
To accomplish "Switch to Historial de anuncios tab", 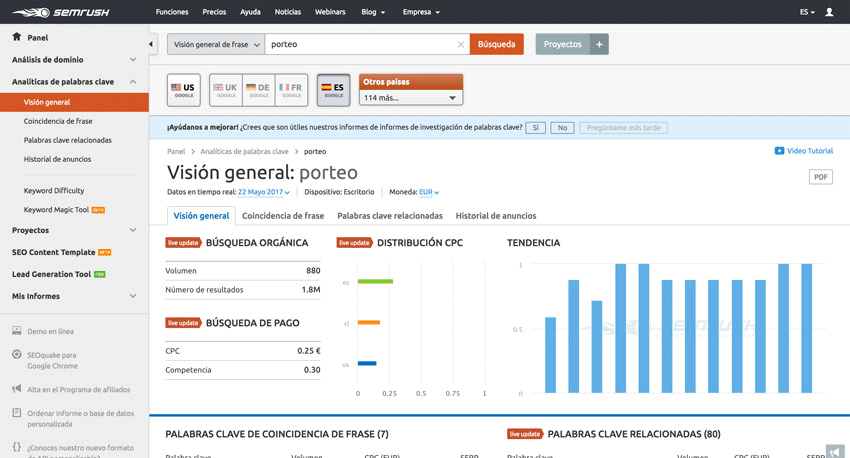I will coord(495,216).
